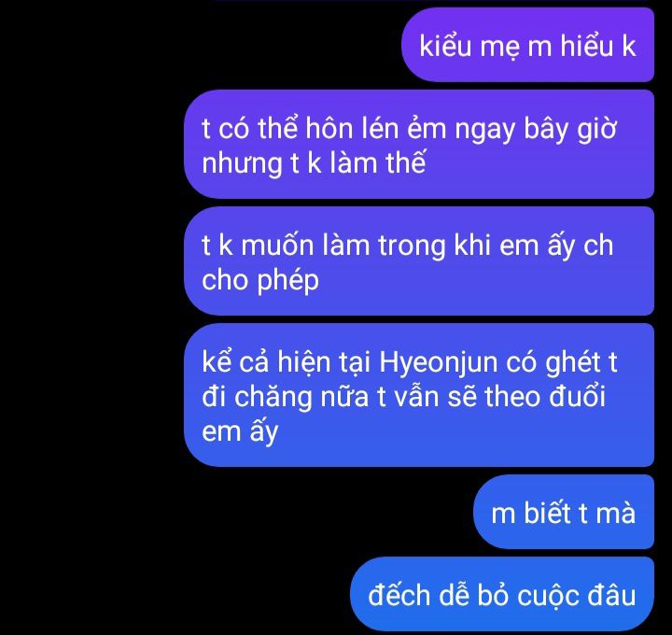This screenshot has height=635, width=672.
Task: Select the message starting "t có thể hôn lén"
Action: tap(419, 144)
